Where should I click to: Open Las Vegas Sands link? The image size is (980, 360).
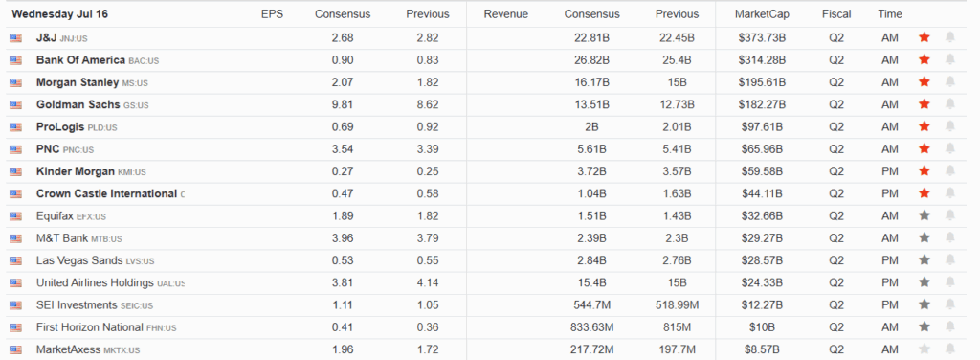pos(79,260)
